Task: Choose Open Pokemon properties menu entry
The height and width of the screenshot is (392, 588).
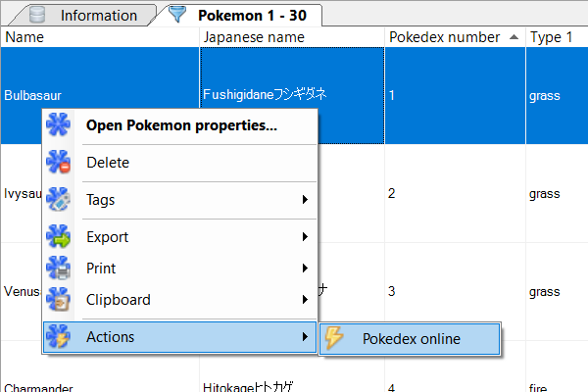Action: click(x=181, y=125)
